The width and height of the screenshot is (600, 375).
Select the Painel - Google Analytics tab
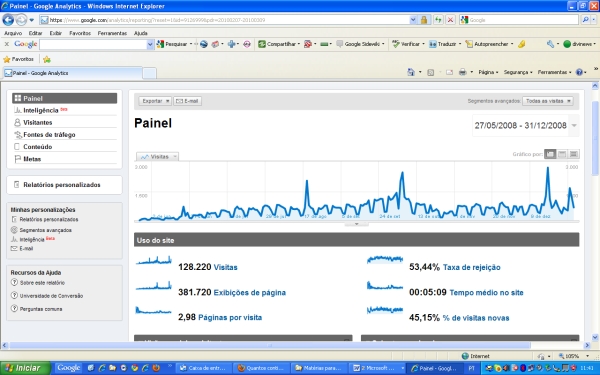point(73,73)
